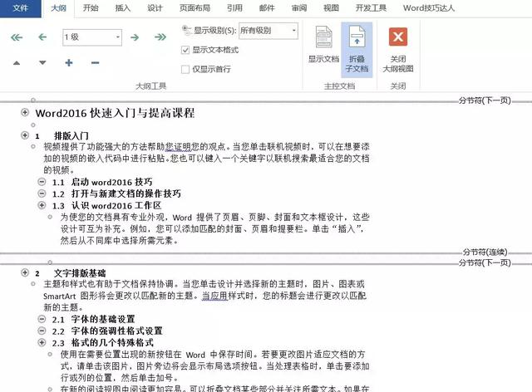The height and width of the screenshot is (392, 532).
Task: Click body bullet beside 视频提供了功能强大的方法
Action: 33,147
